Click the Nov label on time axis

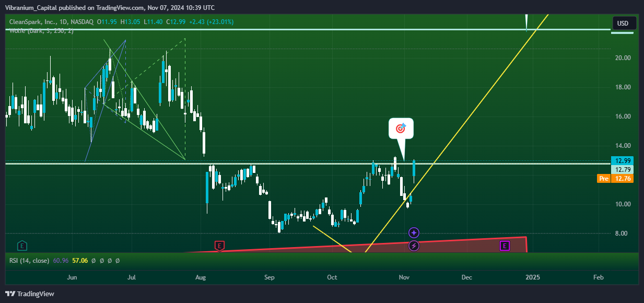click(404, 277)
